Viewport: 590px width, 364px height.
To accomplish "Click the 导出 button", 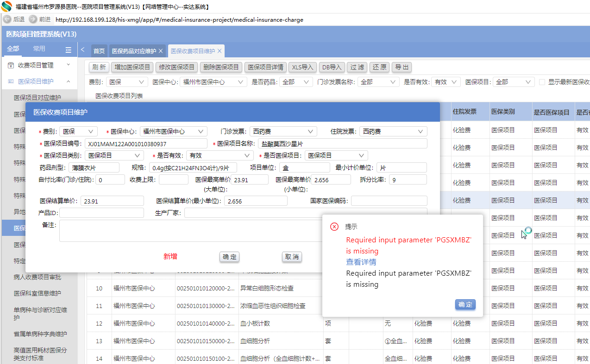I will [402, 67].
